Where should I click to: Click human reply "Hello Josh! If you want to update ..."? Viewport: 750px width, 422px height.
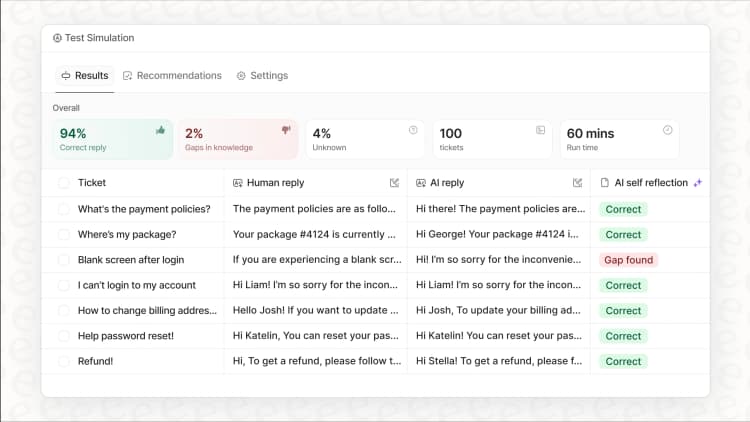pyautogui.click(x=316, y=310)
